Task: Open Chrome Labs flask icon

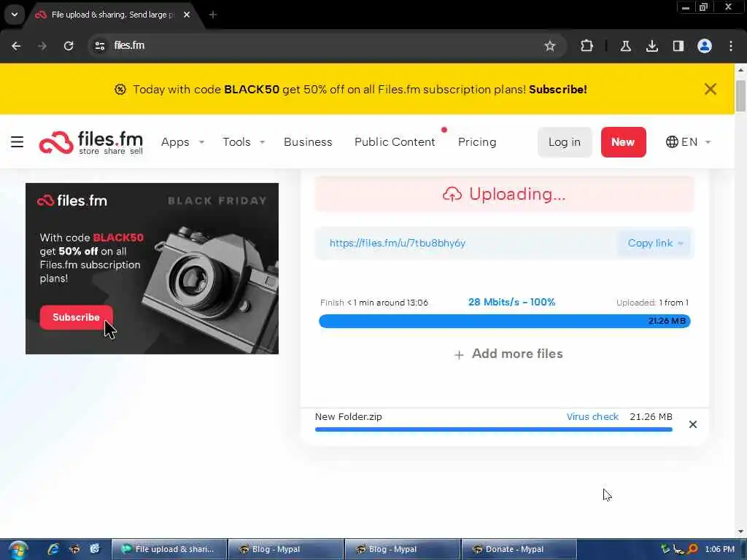Action: (625, 46)
